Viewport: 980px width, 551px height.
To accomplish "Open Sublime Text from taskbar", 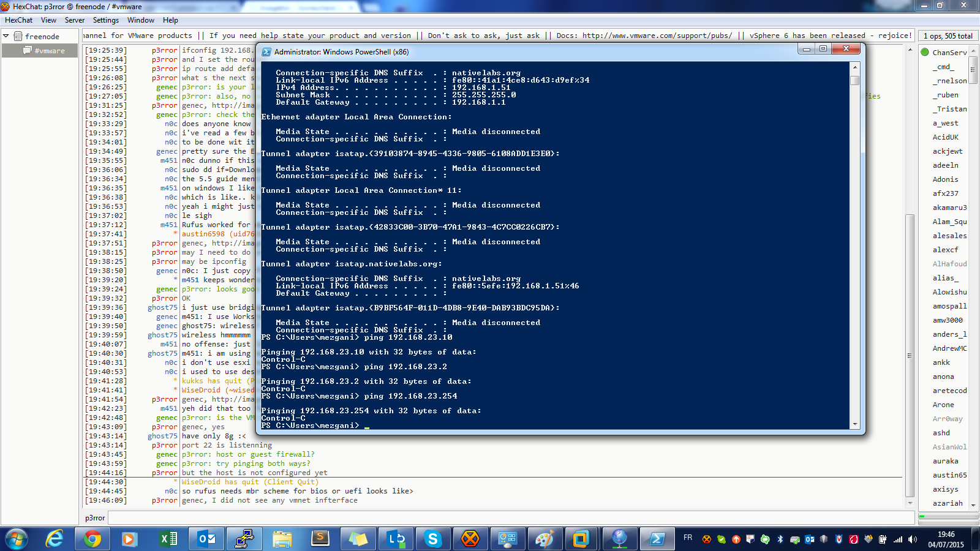I will [x=320, y=539].
